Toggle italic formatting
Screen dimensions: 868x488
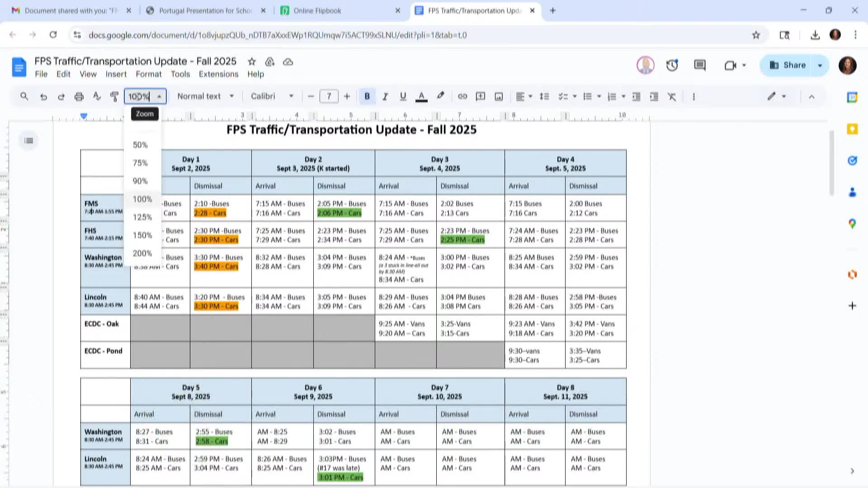(x=385, y=96)
